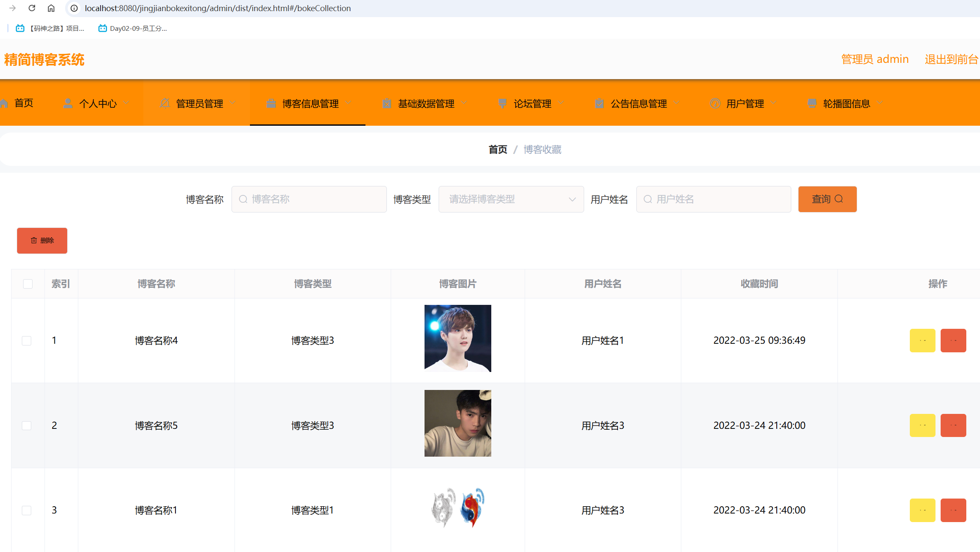This screenshot has width=980, height=552.
Task: Open the Day02-09-员工分 bookmark
Action: click(133, 28)
